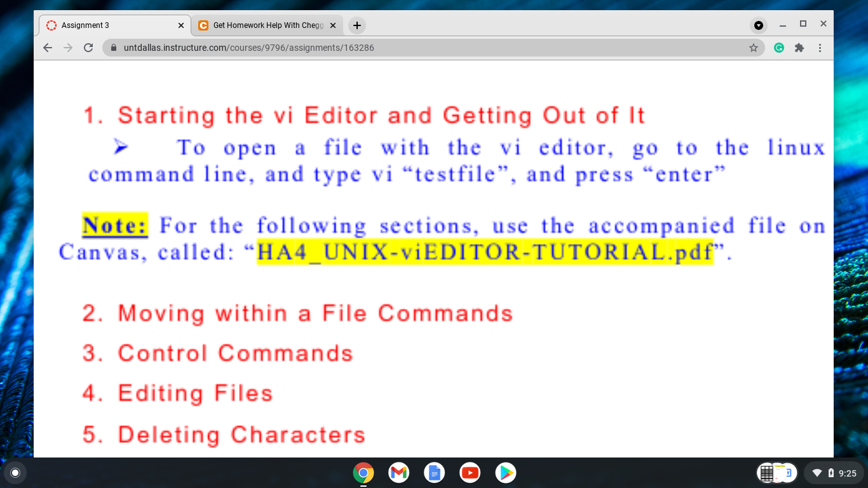Viewport: 868px width, 488px height.
Task: Click the Wi-Fi status icon
Action: (x=817, y=473)
